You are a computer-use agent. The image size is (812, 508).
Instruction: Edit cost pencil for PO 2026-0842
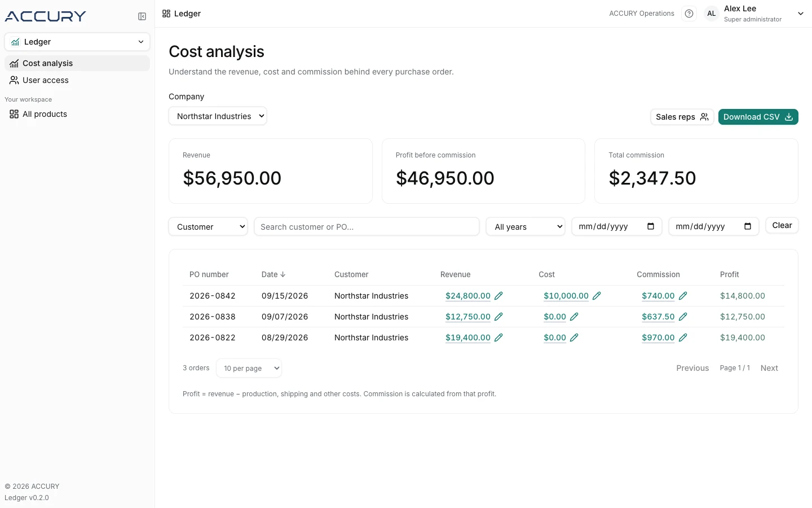coord(597,296)
